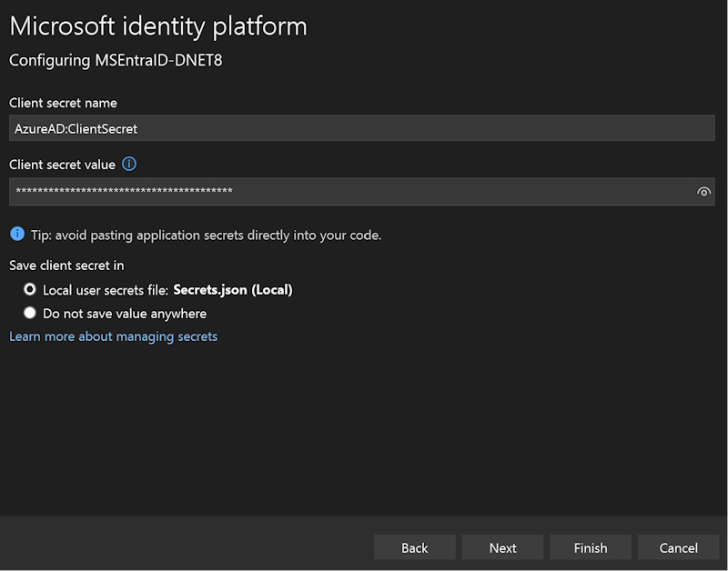The width and height of the screenshot is (728, 571).
Task: Click the Client secret name label
Action: (63, 103)
